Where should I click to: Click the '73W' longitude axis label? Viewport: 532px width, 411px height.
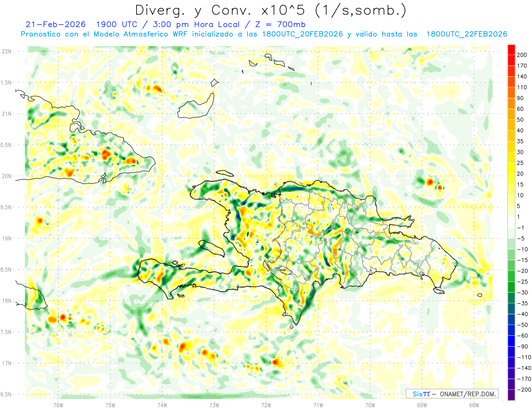214,405
